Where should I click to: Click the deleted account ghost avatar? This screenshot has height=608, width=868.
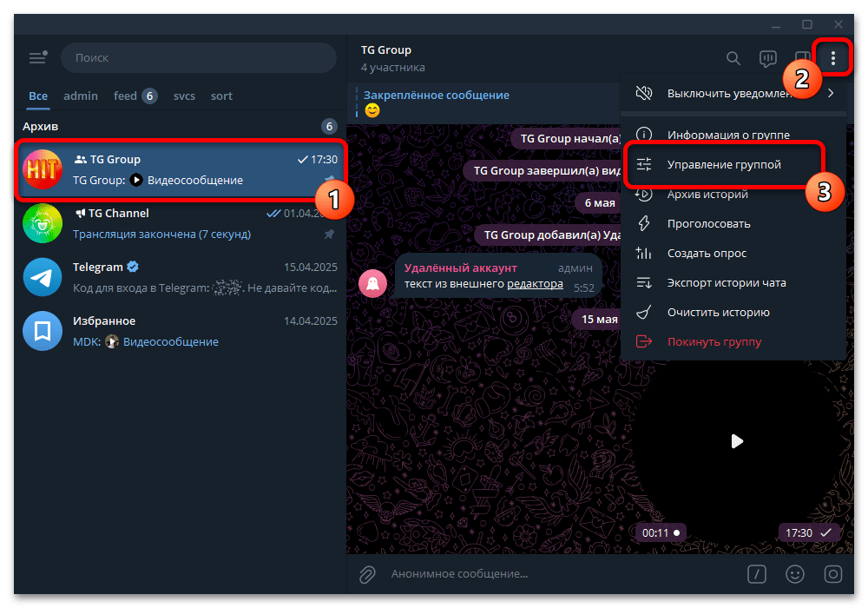point(372,284)
